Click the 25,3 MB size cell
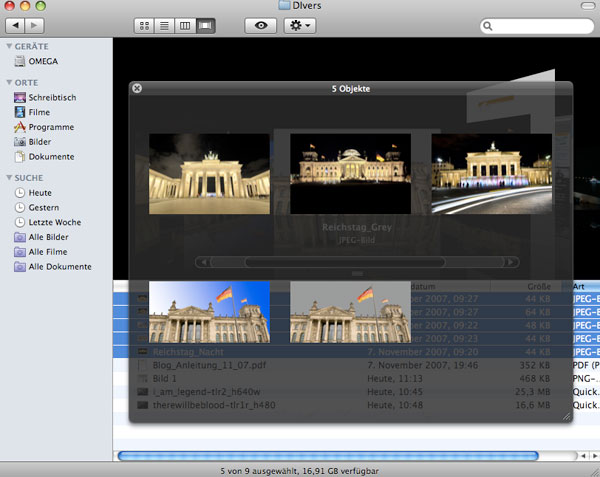The height and width of the screenshot is (477, 600). point(532,392)
